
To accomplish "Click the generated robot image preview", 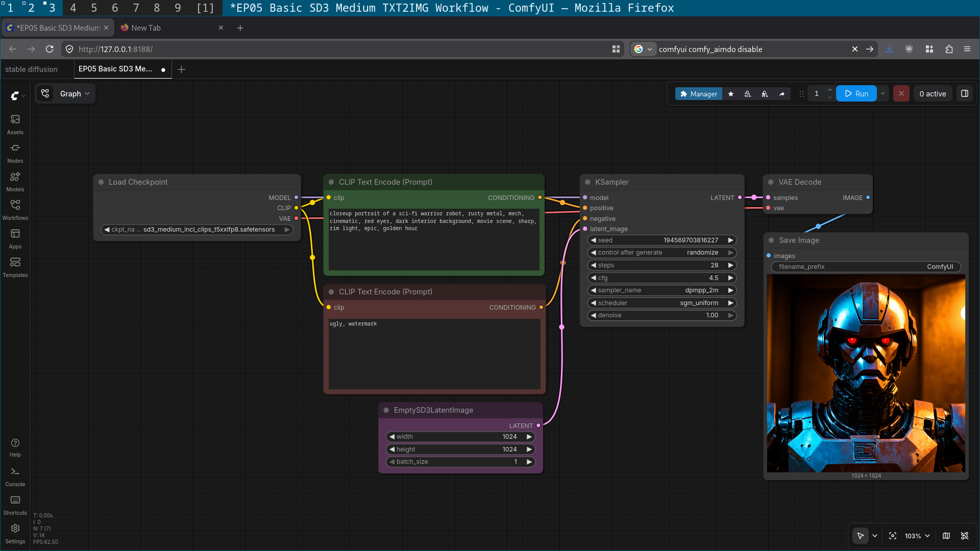I will point(866,373).
